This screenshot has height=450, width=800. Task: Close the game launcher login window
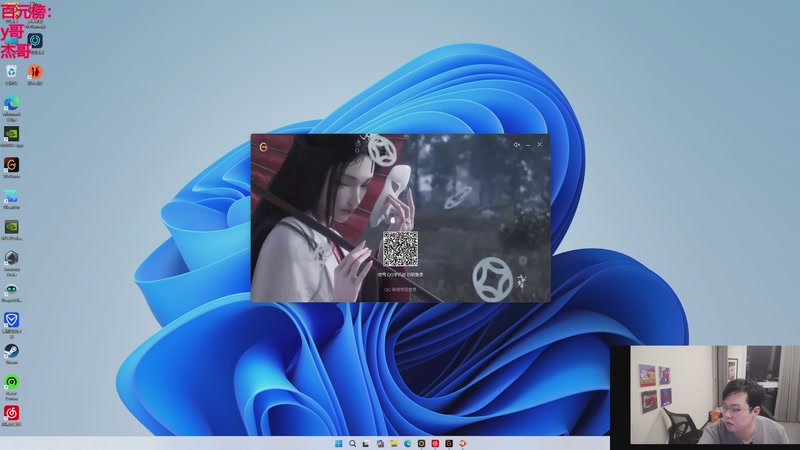pyautogui.click(x=539, y=144)
